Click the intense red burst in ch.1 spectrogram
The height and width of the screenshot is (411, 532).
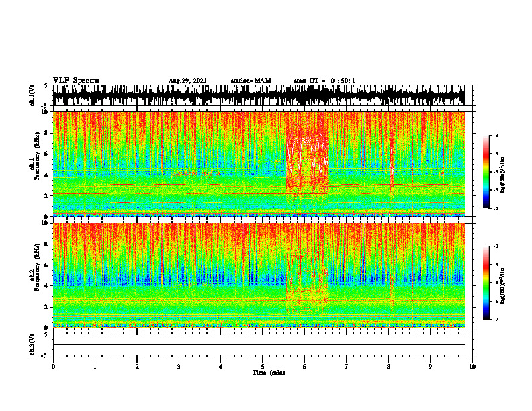pyautogui.click(x=308, y=159)
